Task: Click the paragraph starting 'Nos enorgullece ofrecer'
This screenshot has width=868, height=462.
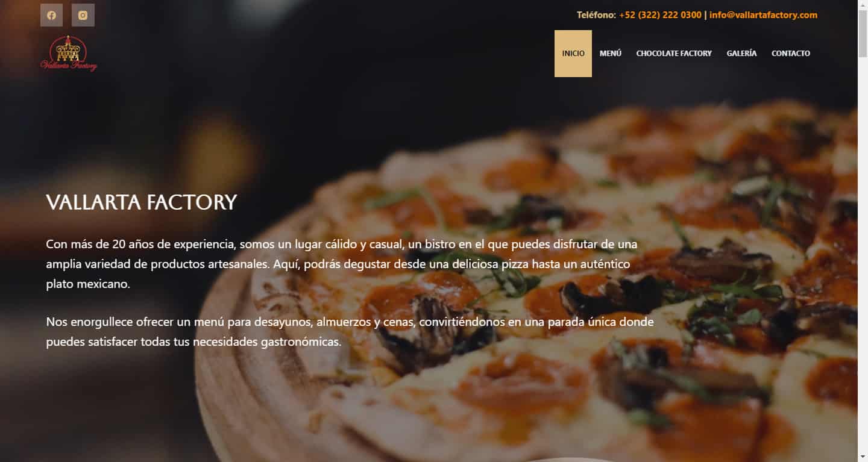Action: [x=350, y=332]
